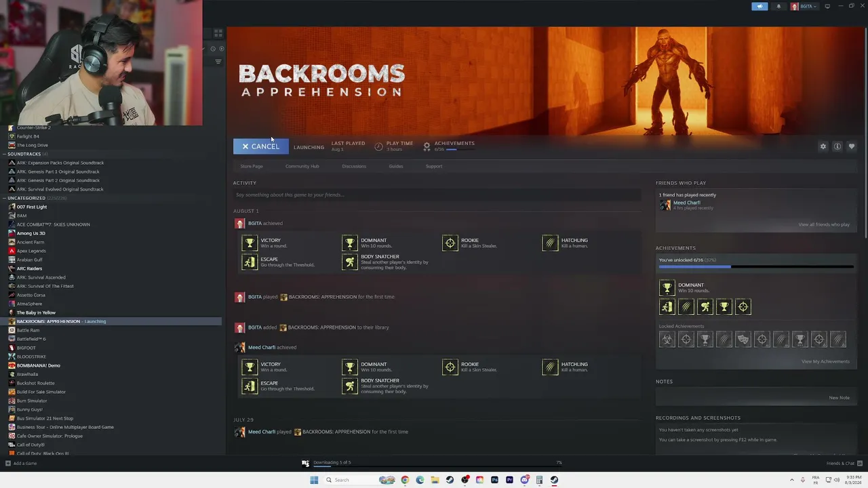Open the Support tab
The height and width of the screenshot is (488, 868).
434,166
